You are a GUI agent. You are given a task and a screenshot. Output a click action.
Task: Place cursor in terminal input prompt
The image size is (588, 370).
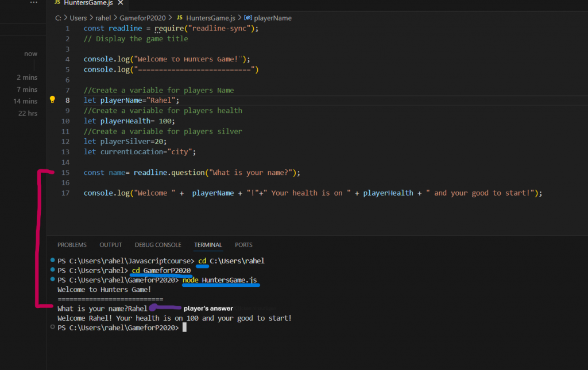(184, 328)
